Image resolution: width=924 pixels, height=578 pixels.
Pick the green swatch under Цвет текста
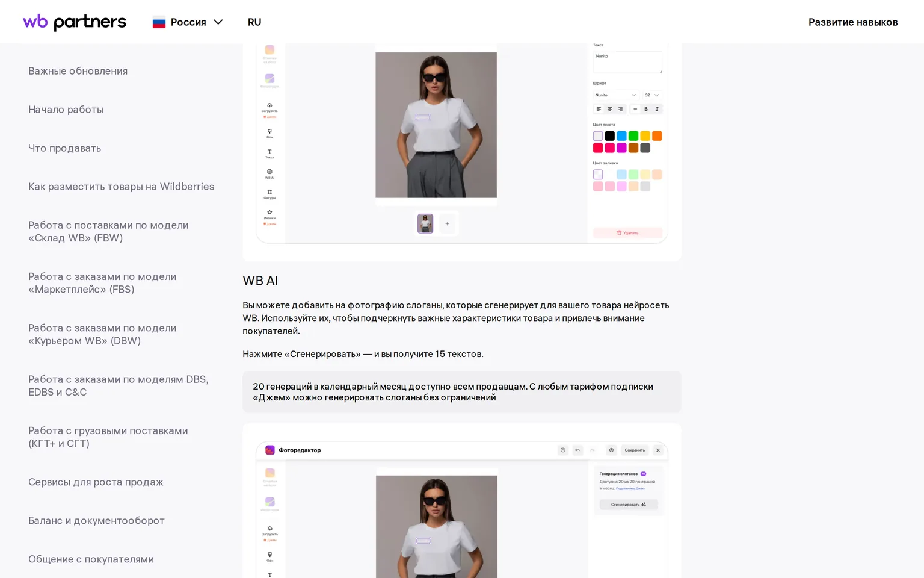pyautogui.click(x=633, y=136)
